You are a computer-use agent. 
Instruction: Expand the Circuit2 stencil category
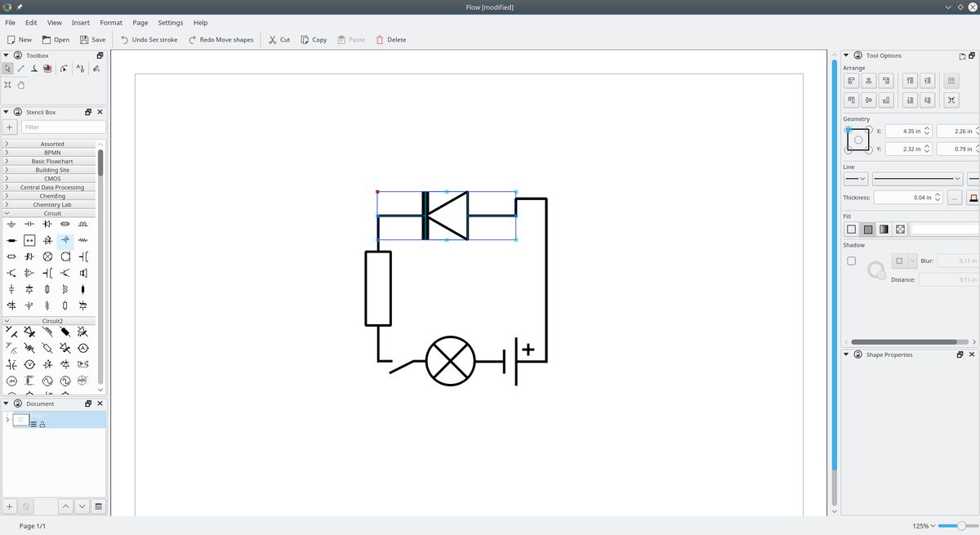[52, 320]
